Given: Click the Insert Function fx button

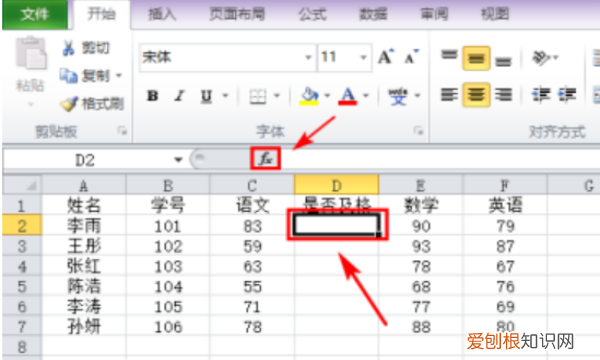Looking at the screenshot, I should (x=266, y=158).
